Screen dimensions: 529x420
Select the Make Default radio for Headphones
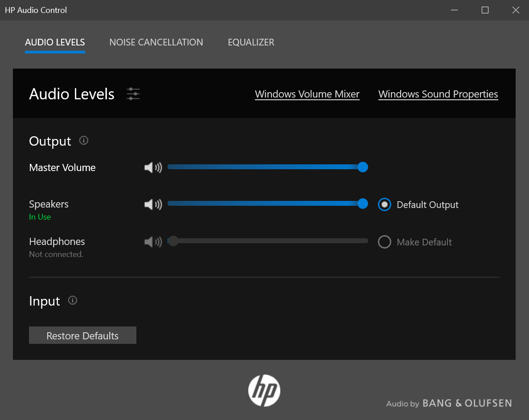click(x=384, y=242)
